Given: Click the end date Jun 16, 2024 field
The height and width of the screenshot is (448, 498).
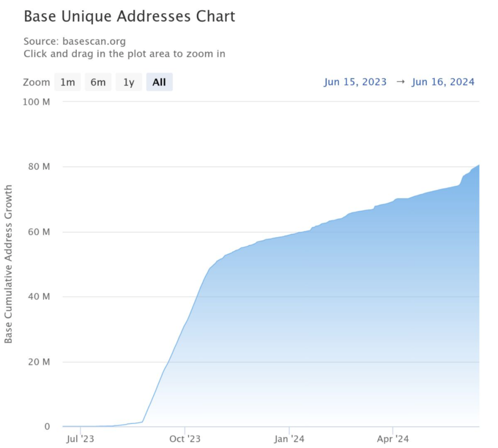Looking at the screenshot, I should tap(443, 82).
